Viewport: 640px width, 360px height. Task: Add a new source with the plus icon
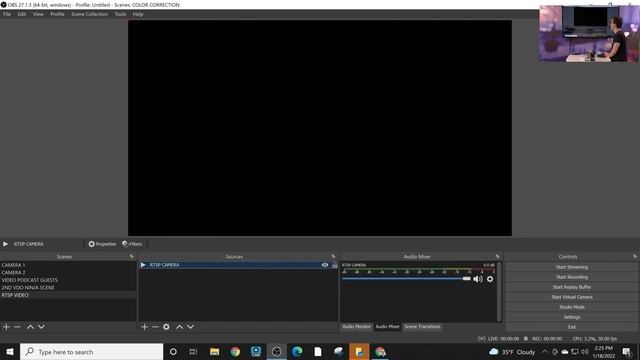(x=144, y=327)
